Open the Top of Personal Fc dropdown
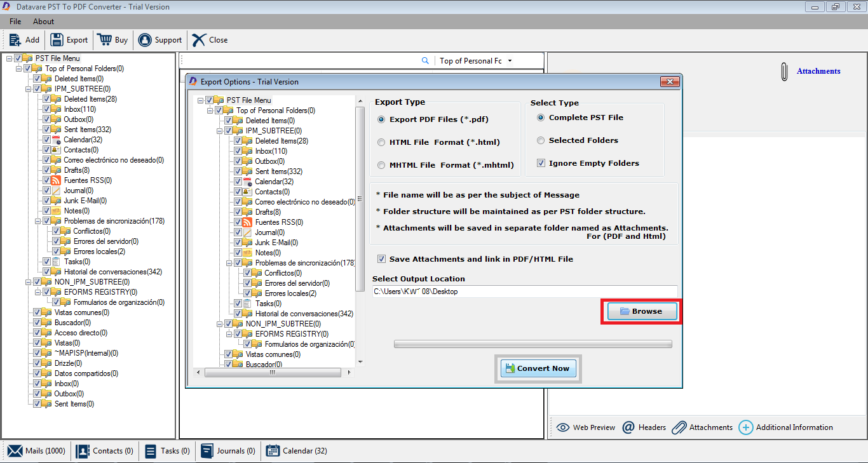868x463 pixels. tap(510, 61)
